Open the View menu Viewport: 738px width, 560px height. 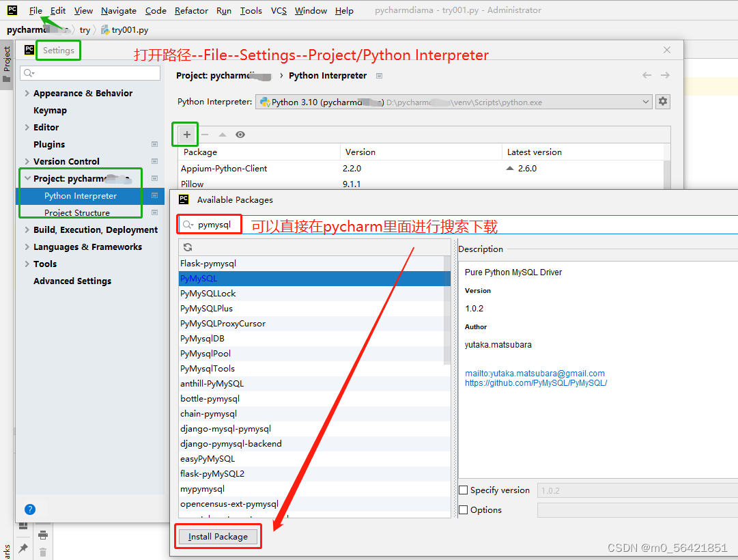tap(83, 10)
